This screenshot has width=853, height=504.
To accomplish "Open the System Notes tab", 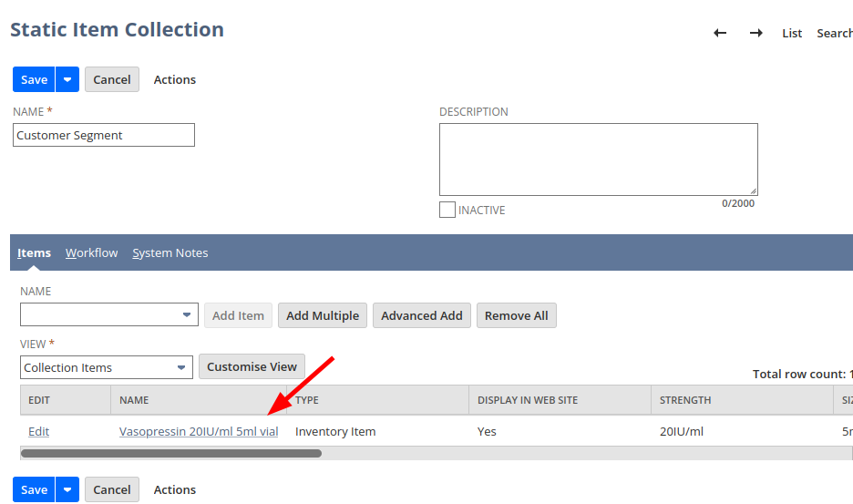I will coord(170,252).
